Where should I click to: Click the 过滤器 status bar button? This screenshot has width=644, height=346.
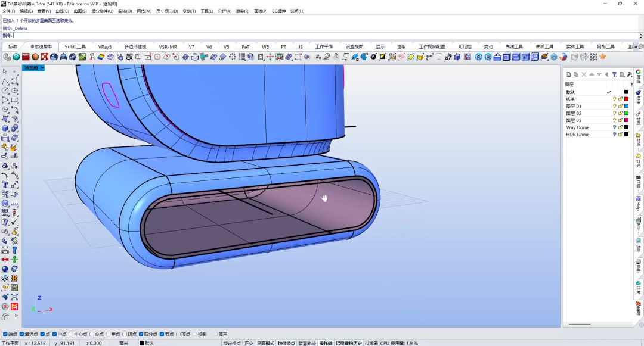371,343
